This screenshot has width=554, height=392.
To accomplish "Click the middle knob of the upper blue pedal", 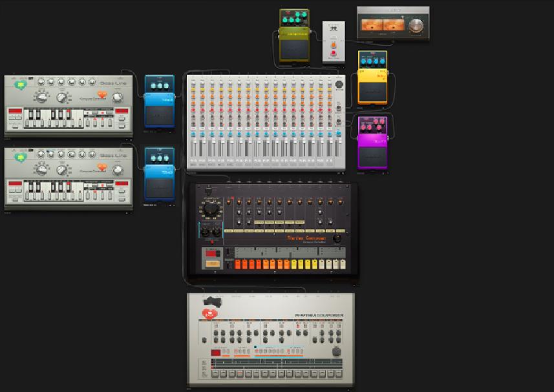I will tap(160, 86).
